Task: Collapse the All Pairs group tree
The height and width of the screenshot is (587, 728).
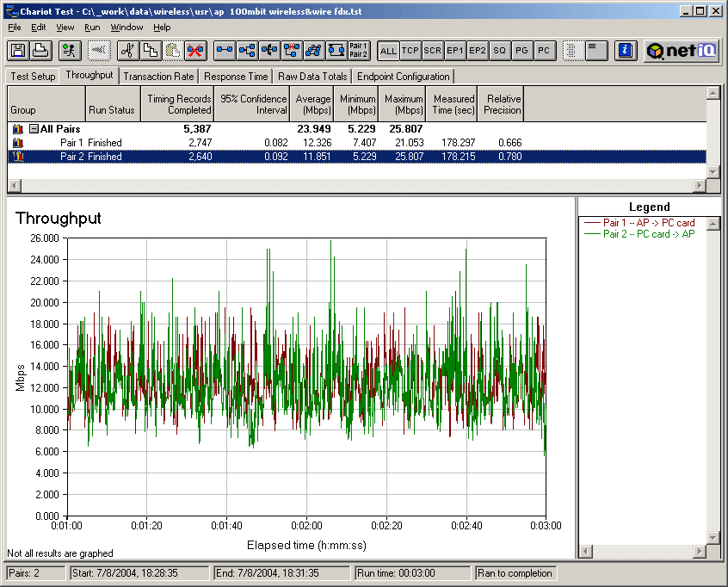Action: [34, 129]
